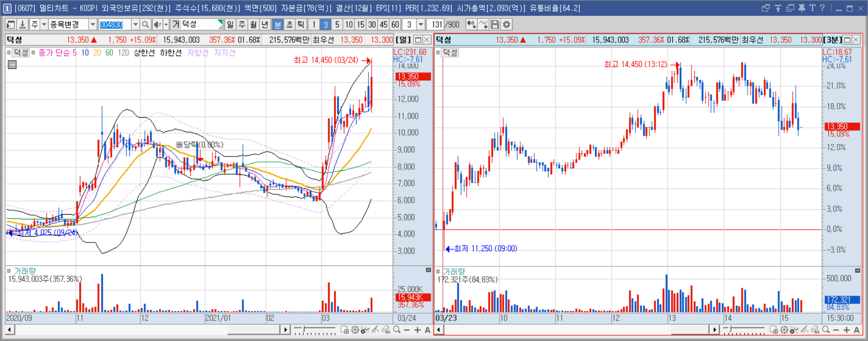868x341 pixels.
Task: Select the 1 minute interval button
Action: [314, 24]
